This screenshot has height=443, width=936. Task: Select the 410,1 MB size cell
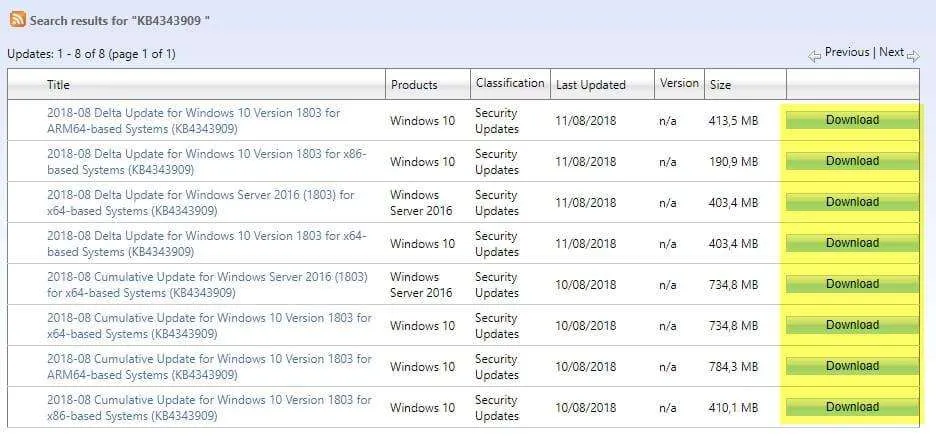tap(733, 408)
